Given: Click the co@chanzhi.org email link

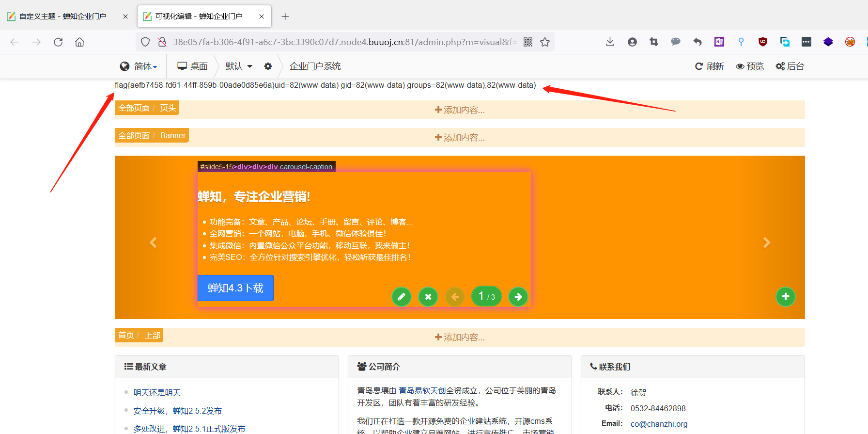Looking at the screenshot, I should click(659, 424).
